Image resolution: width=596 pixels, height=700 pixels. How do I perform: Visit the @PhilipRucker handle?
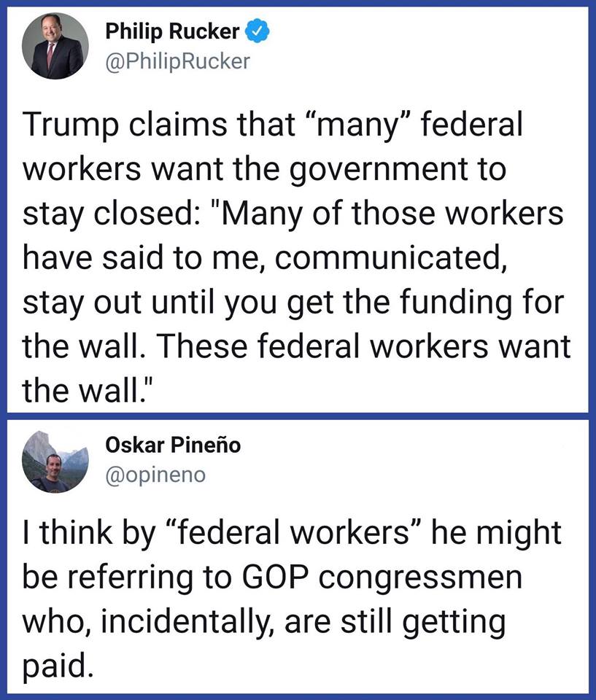pyautogui.click(x=178, y=61)
